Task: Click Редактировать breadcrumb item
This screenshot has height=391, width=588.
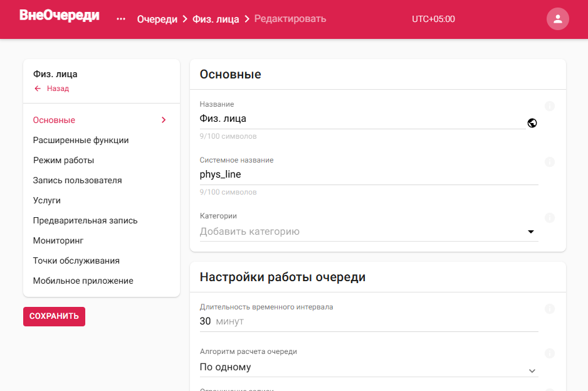Action: point(290,19)
